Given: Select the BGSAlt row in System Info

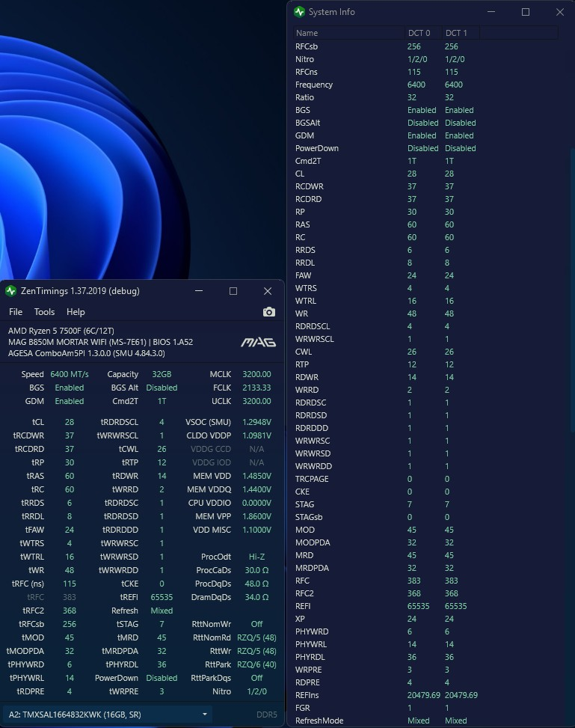Looking at the screenshot, I should pos(425,123).
